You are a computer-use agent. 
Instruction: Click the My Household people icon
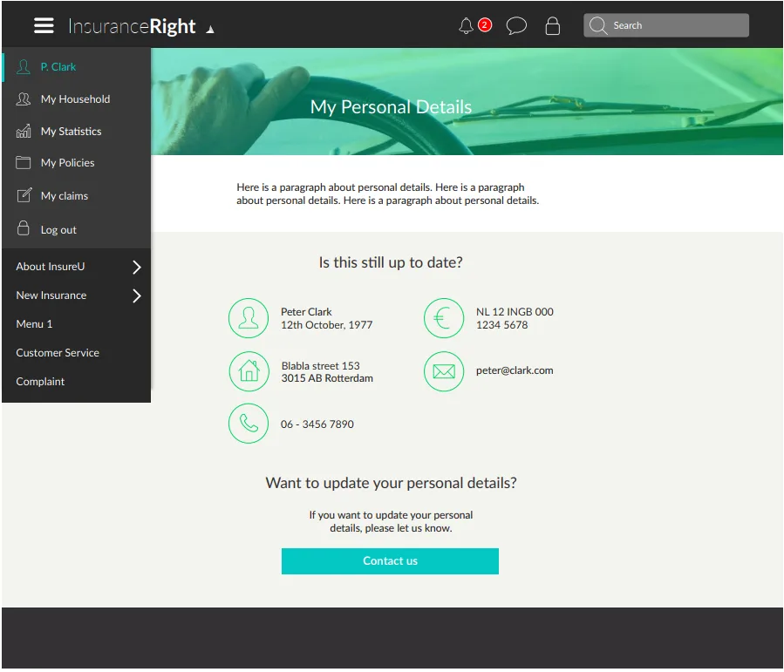(24, 99)
